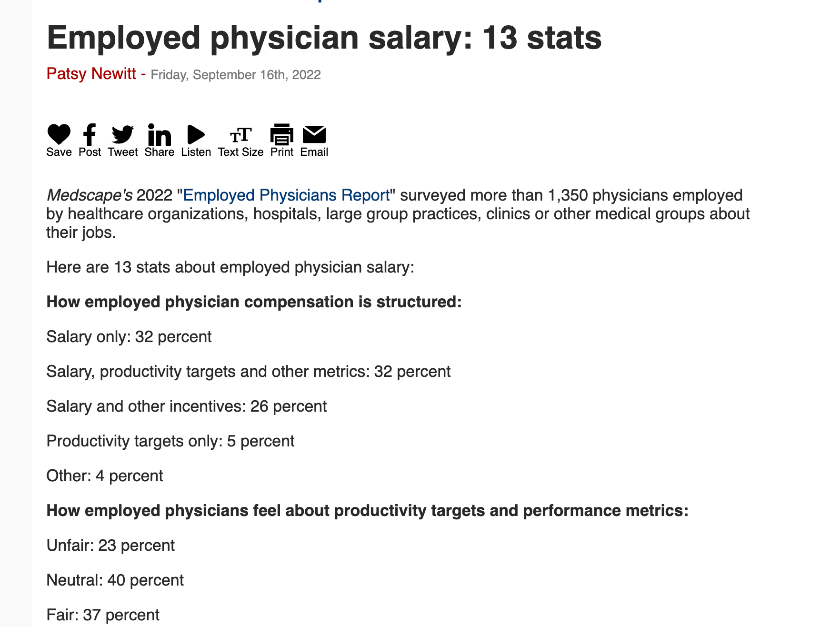Open the Employed Physicians Report link
Screen dimensions: 840x627
pyautogui.click(x=286, y=195)
